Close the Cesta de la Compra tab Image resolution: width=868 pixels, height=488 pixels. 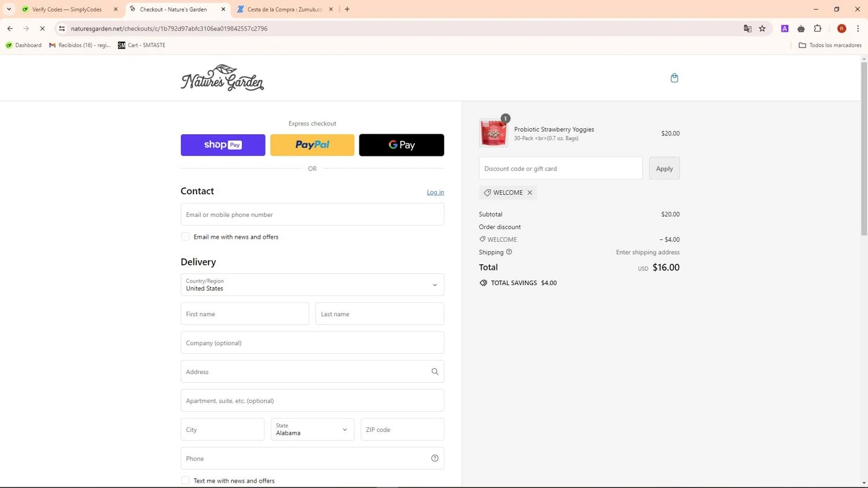tap(331, 9)
